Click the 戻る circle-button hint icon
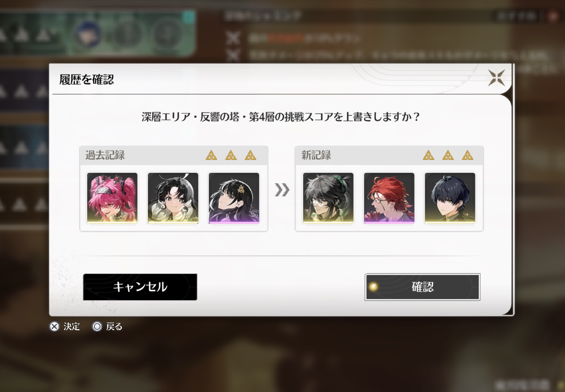Viewport: 565px width, 392px height. coord(97,327)
